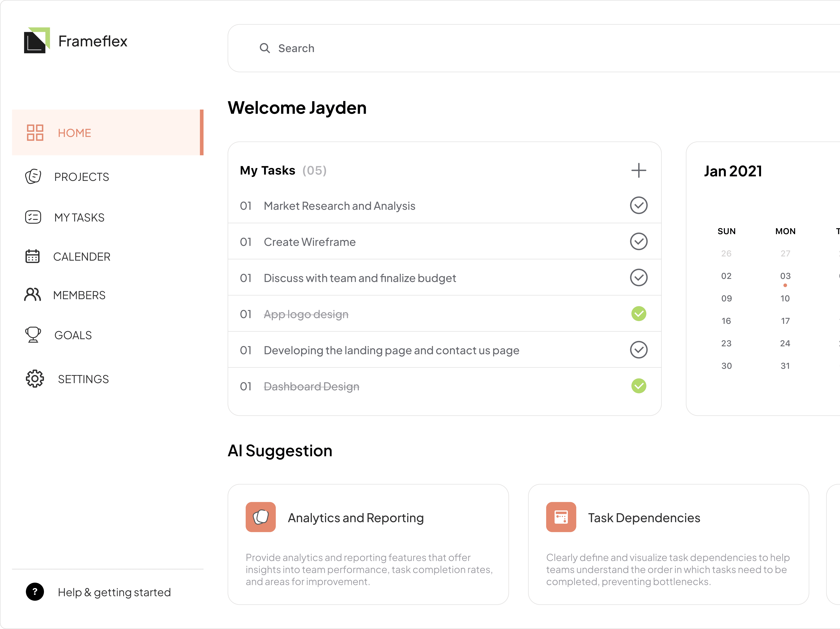Open Help & getting started link

coord(114,592)
